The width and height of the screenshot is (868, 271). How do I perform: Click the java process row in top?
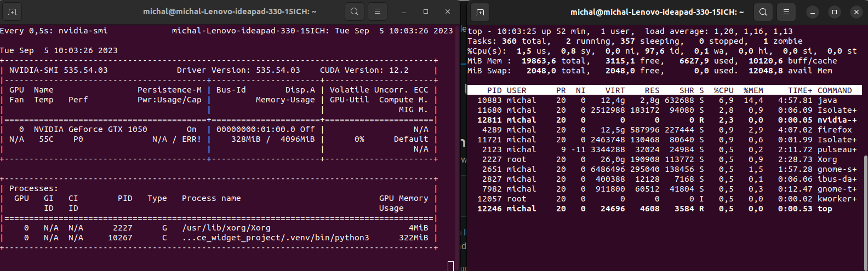(664, 100)
